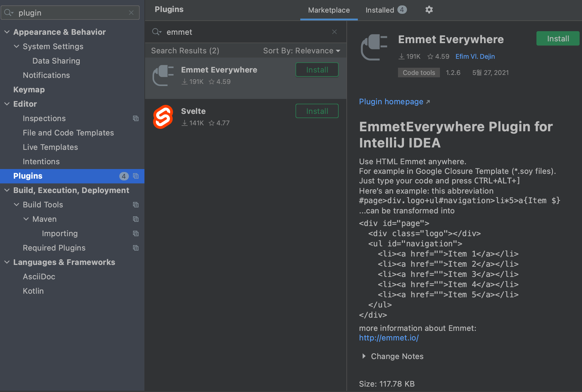
Task: Click the green Install button in details pane
Action: click(557, 39)
